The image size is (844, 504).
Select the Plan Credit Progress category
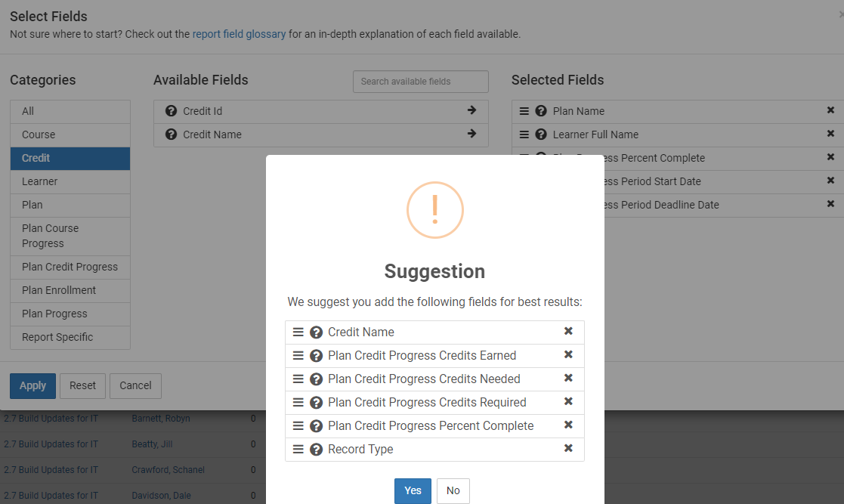[70, 267]
